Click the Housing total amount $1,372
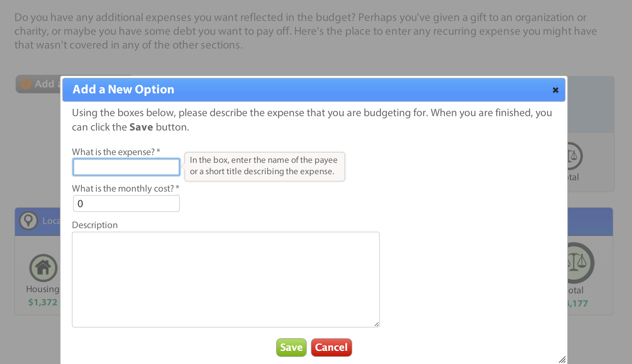The height and width of the screenshot is (364, 632). (43, 302)
